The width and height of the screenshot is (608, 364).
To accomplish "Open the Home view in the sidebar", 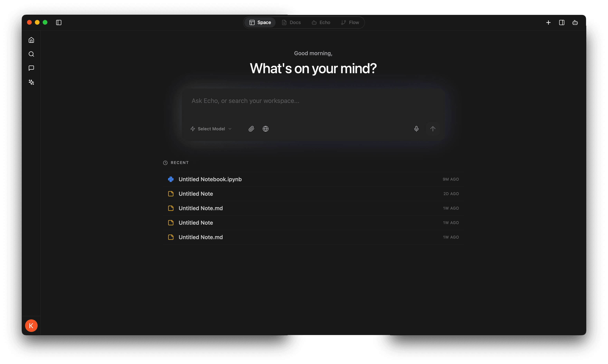I will (x=31, y=40).
